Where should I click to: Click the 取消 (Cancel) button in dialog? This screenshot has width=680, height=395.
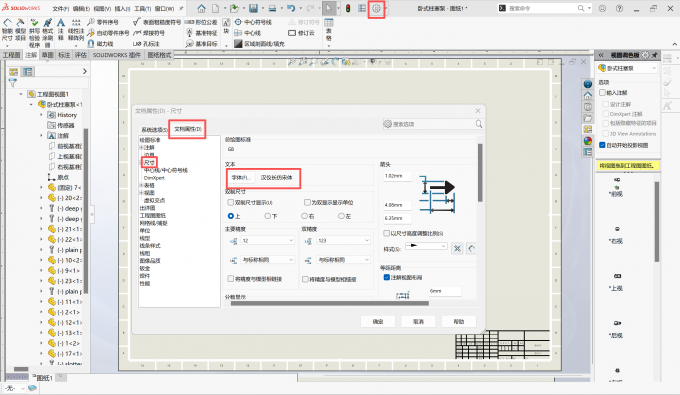click(x=418, y=321)
